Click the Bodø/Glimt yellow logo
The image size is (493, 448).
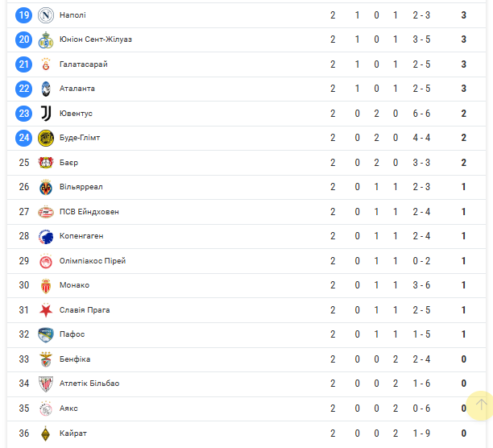[x=46, y=138]
